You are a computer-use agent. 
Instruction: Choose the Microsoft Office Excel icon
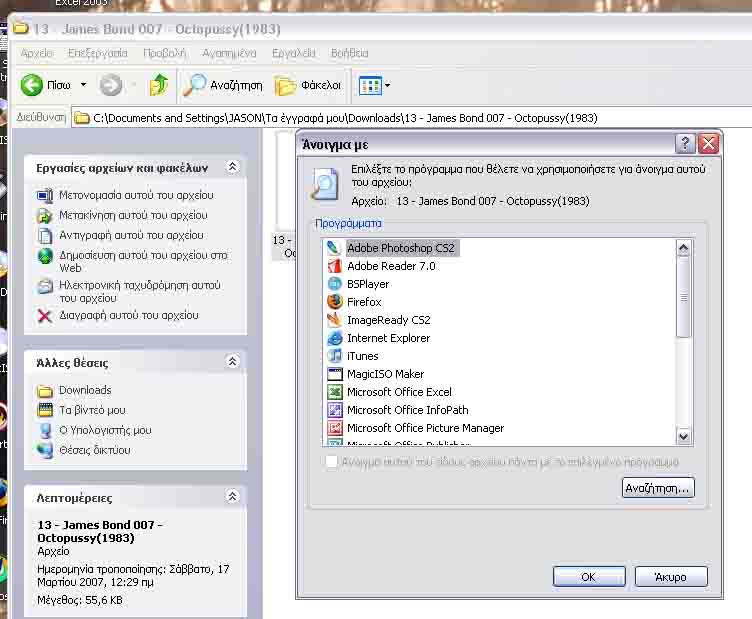[334, 392]
